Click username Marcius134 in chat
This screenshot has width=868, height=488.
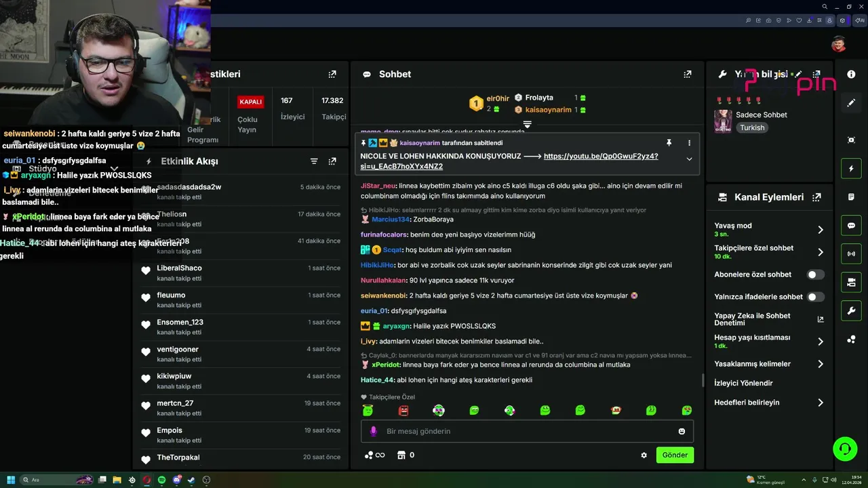point(391,220)
